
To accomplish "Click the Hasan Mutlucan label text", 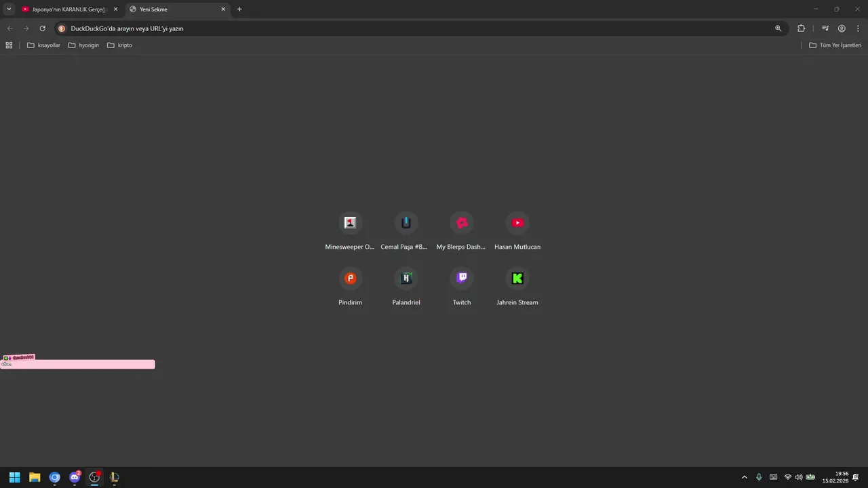I will point(517,247).
